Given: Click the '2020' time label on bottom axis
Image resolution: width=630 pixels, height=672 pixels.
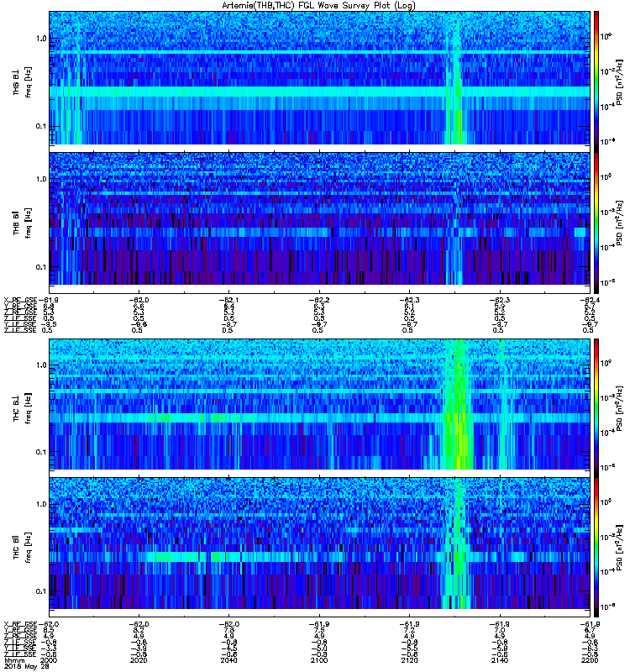Looking at the screenshot, I should 139,660.
